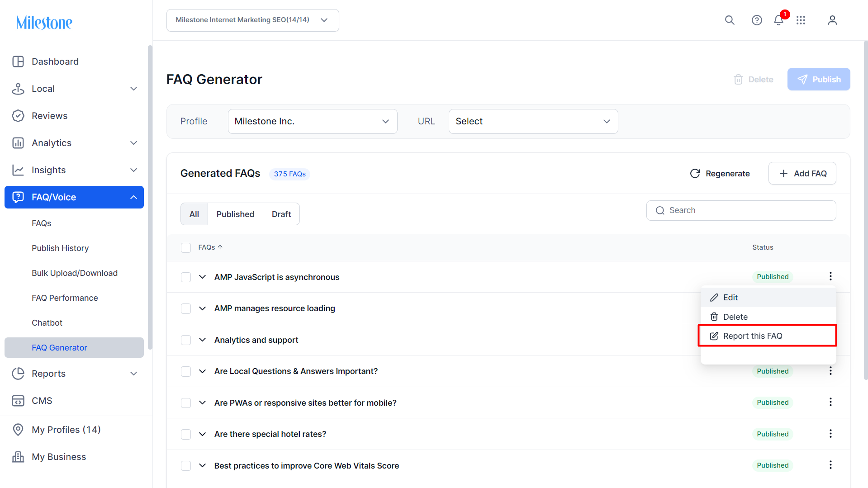Switch to the Draft tab
The height and width of the screenshot is (488, 868).
click(281, 214)
